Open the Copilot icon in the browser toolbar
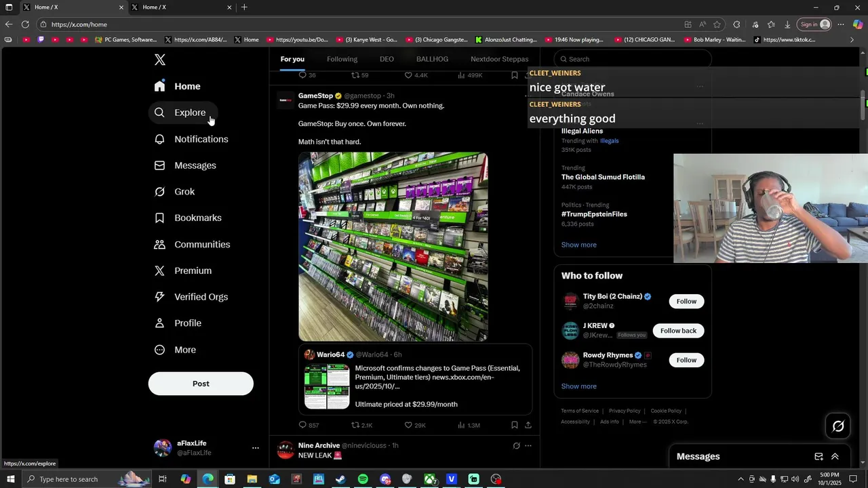The image size is (868, 488). [858, 24]
